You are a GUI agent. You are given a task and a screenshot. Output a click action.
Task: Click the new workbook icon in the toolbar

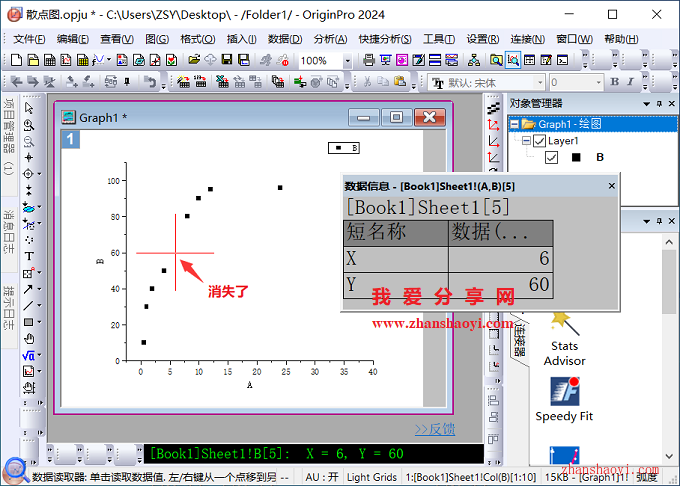coord(49,60)
